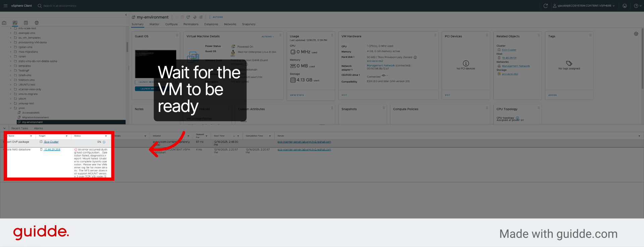
Task: Open the Datastores tab
Action: coord(211,24)
